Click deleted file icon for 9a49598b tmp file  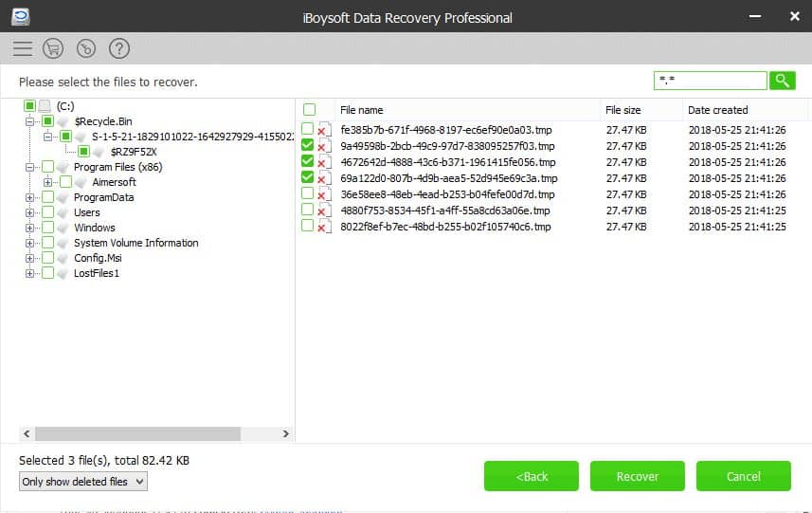(x=324, y=146)
